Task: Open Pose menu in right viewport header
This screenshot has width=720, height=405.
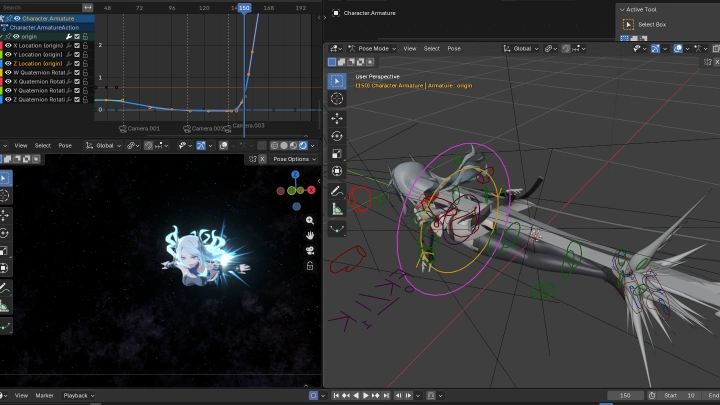Action: click(x=454, y=49)
